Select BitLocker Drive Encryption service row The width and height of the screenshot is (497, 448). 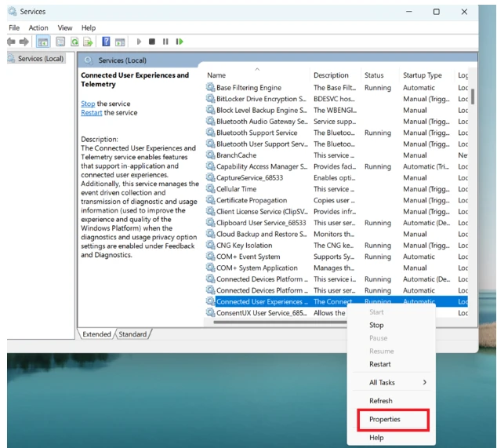336,99
